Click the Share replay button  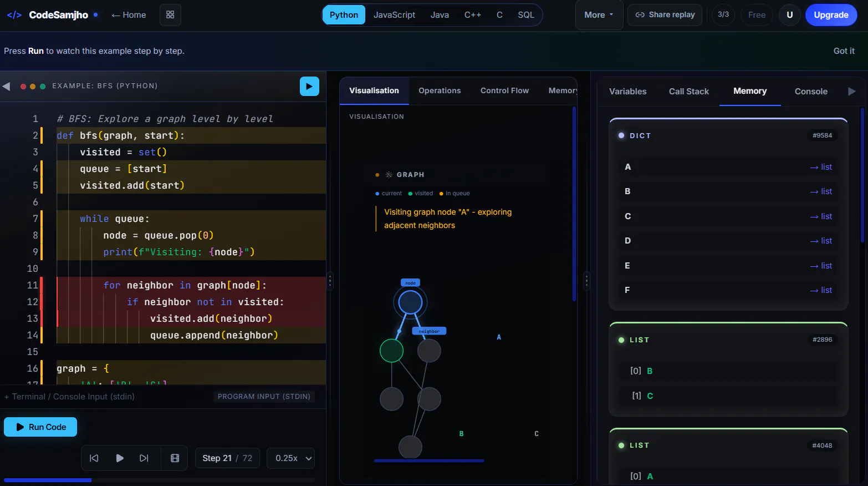665,15
